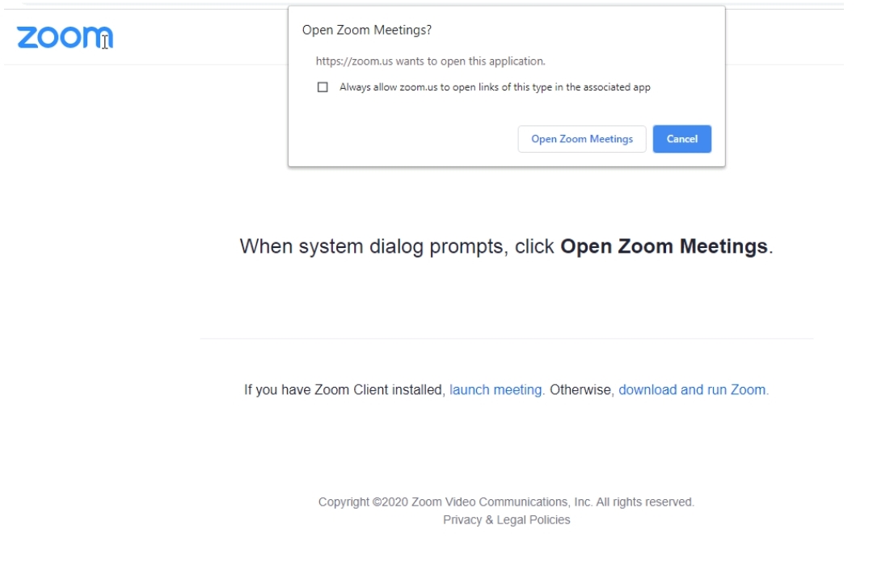
Task: Click the 'When system dialog prompts' heading text
Action: 396,246
